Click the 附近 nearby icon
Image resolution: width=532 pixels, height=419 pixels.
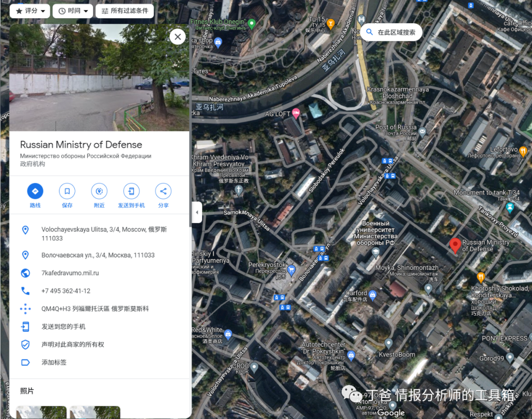pyautogui.click(x=99, y=191)
